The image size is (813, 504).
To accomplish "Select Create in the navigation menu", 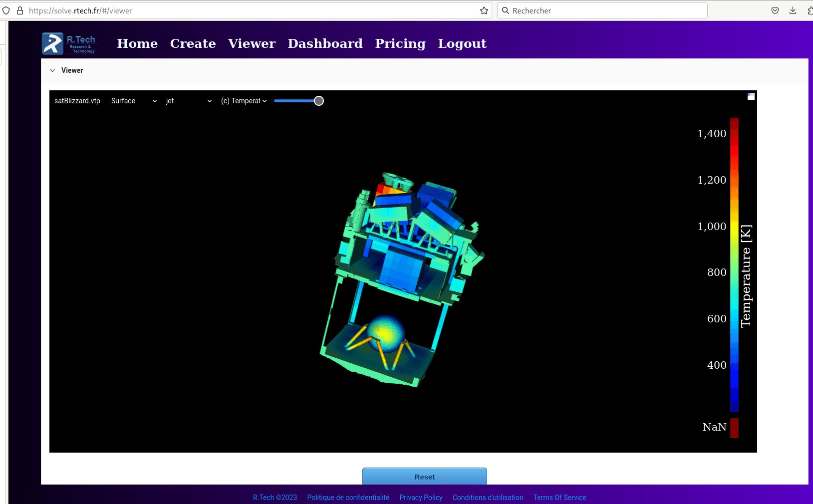I will coord(193,43).
